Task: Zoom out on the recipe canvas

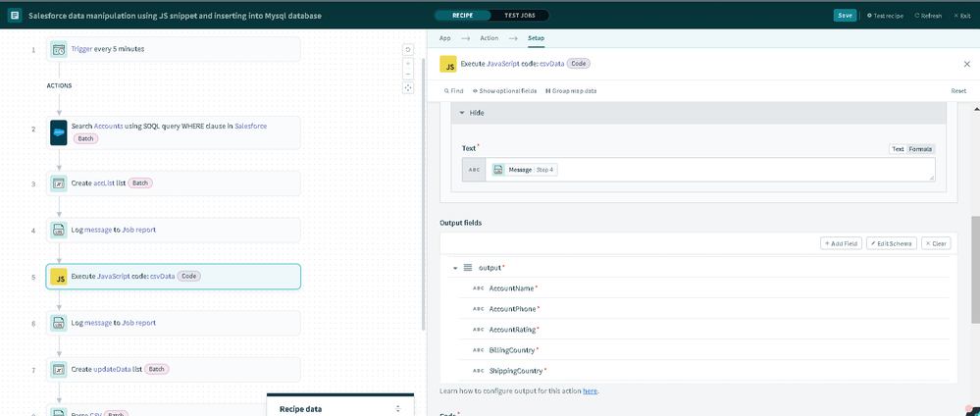Action: click(x=407, y=74)
